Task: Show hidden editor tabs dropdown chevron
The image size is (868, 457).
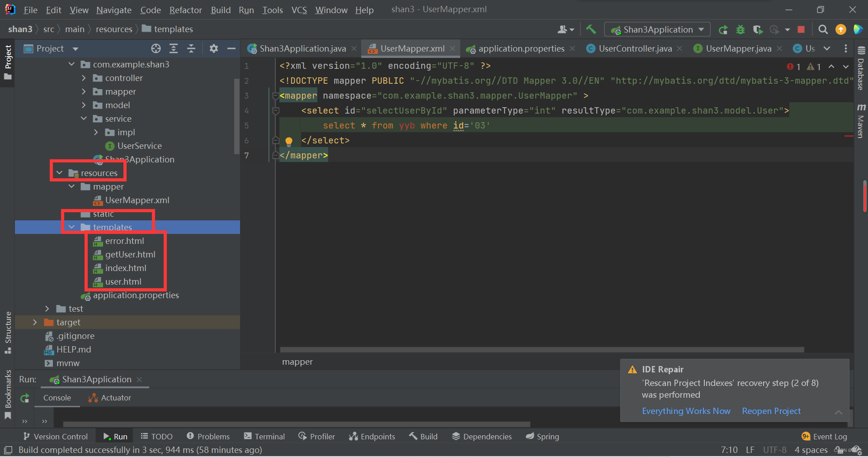Action: coord(827,48)
